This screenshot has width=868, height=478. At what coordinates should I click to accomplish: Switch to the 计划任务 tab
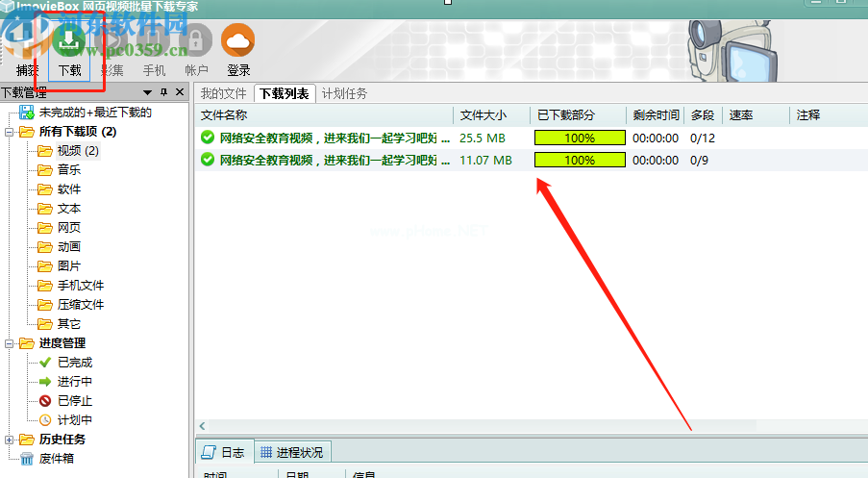click(344, 93)
